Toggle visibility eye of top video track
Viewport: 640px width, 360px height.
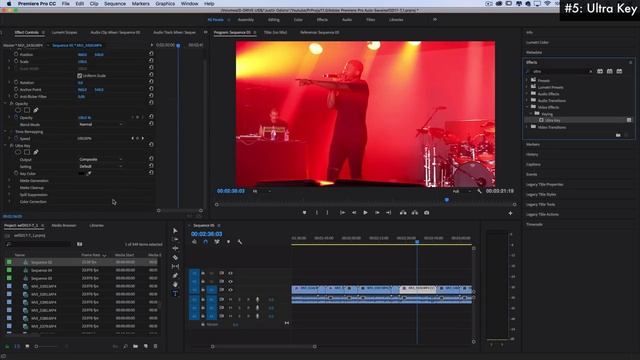click(x=231, y=273)
